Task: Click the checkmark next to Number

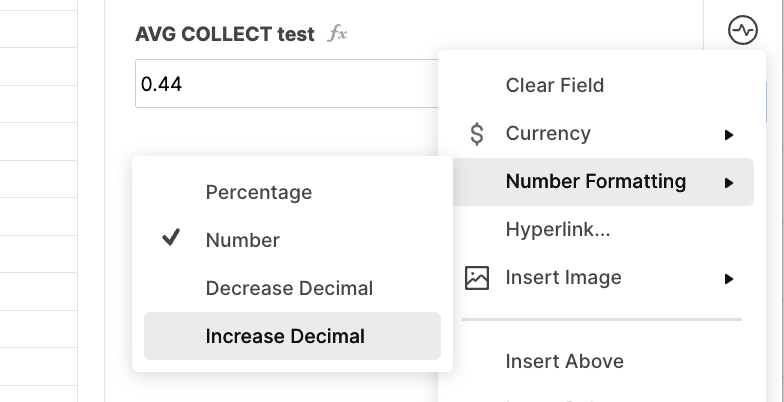Action: pos(171,238)
